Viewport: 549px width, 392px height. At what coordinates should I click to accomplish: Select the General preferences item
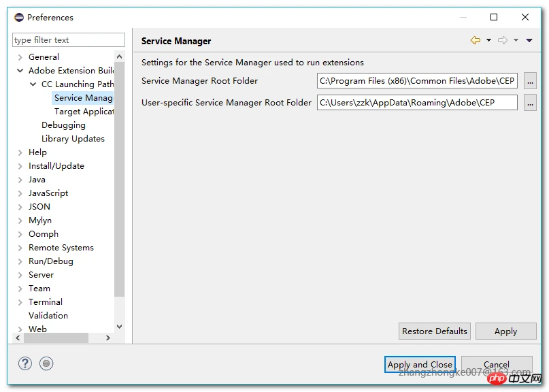click(44, 56)
